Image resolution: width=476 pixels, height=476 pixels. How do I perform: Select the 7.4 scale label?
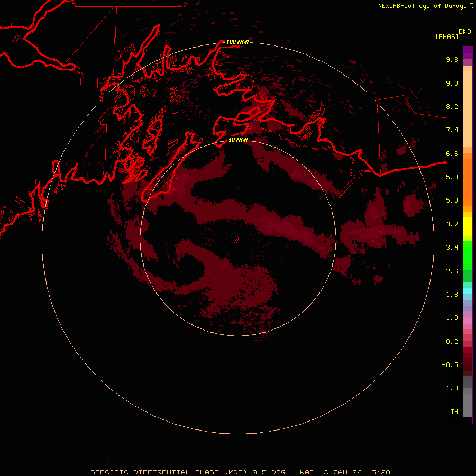(452, 130)
